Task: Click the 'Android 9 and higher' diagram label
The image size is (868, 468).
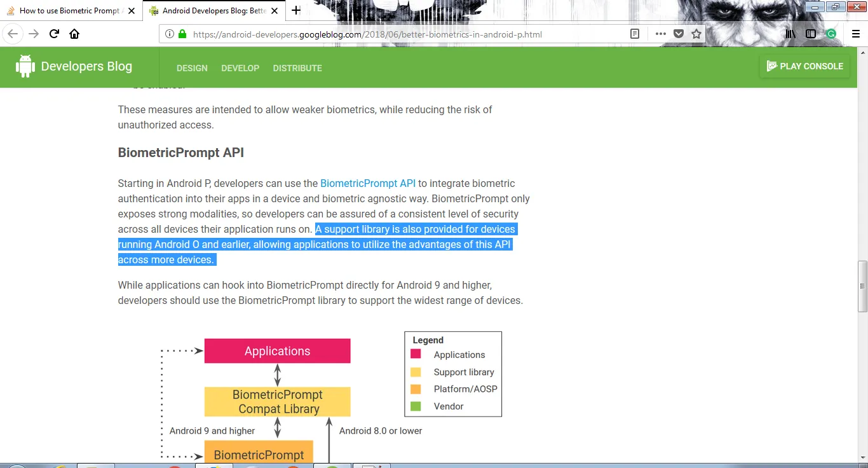Action: 212,430
